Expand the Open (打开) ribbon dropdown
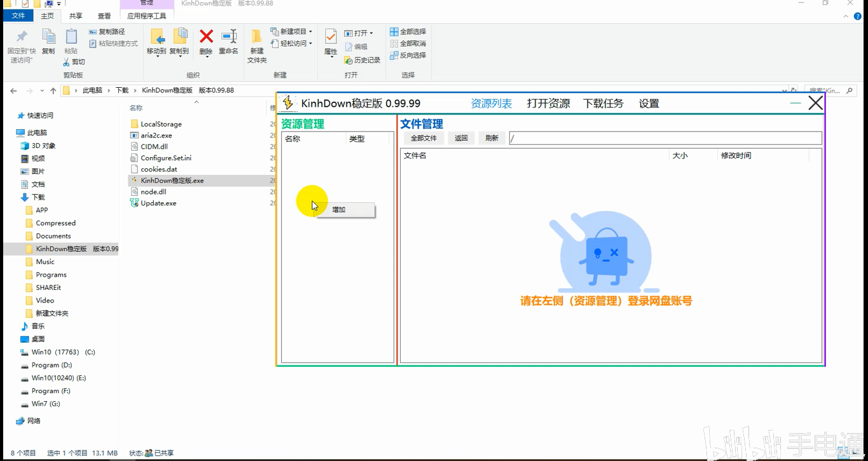 coord(359,33)
